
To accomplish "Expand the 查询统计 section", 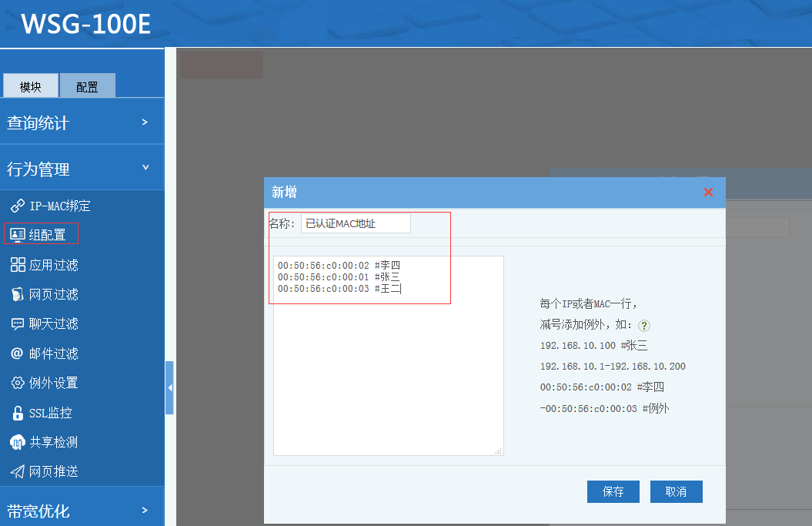I will tap(82, 122).
